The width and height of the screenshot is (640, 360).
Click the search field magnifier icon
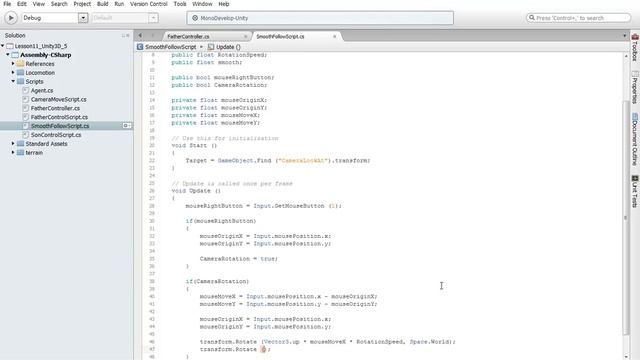pos(532,18)
